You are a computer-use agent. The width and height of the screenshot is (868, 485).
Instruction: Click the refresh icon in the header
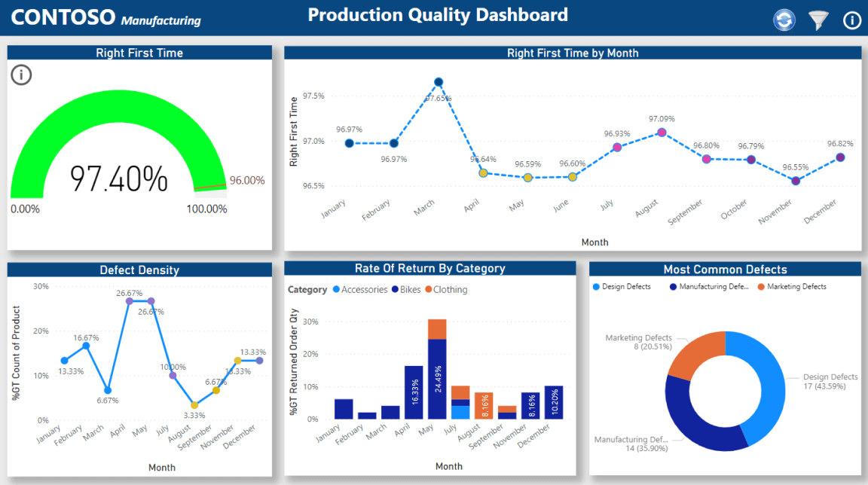point(784,20)
